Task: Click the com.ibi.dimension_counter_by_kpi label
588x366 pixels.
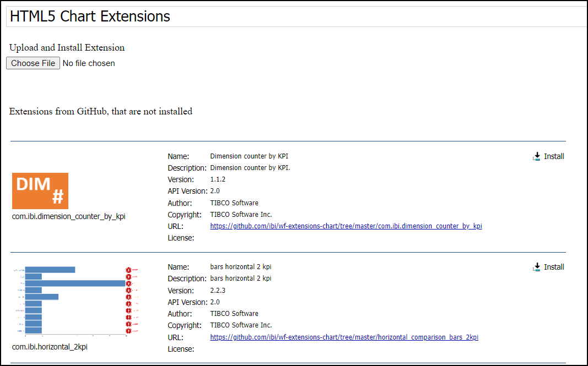Action: pos(68,216)
